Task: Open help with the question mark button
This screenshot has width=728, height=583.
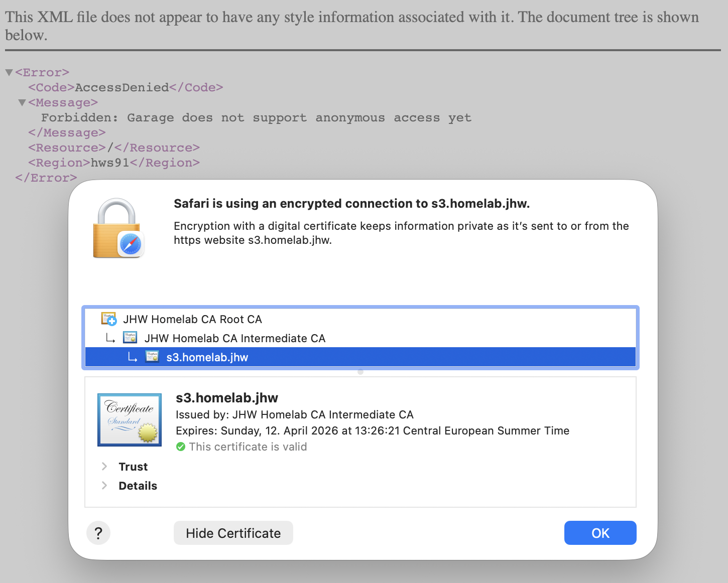Action: [x=98, y=533]
